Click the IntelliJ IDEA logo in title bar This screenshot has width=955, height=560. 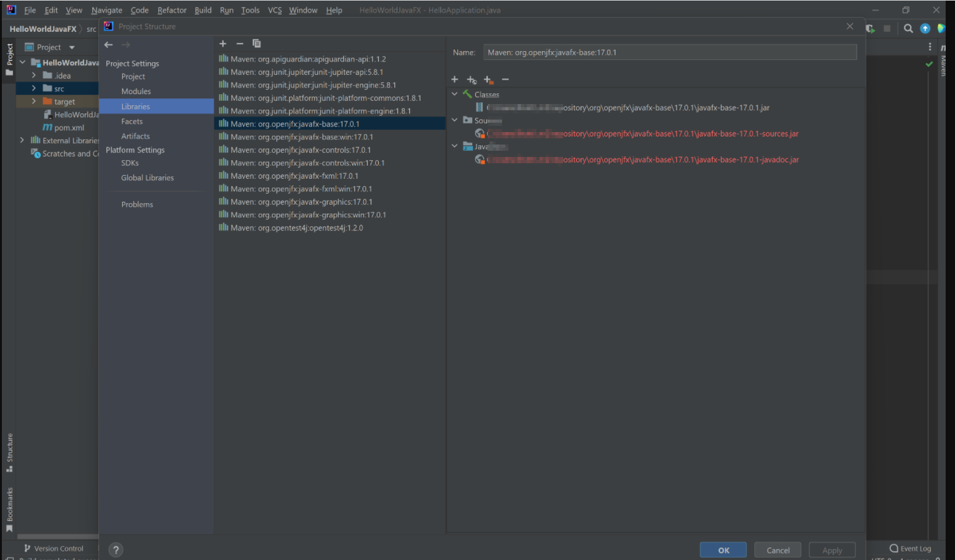tap(11, 10)
